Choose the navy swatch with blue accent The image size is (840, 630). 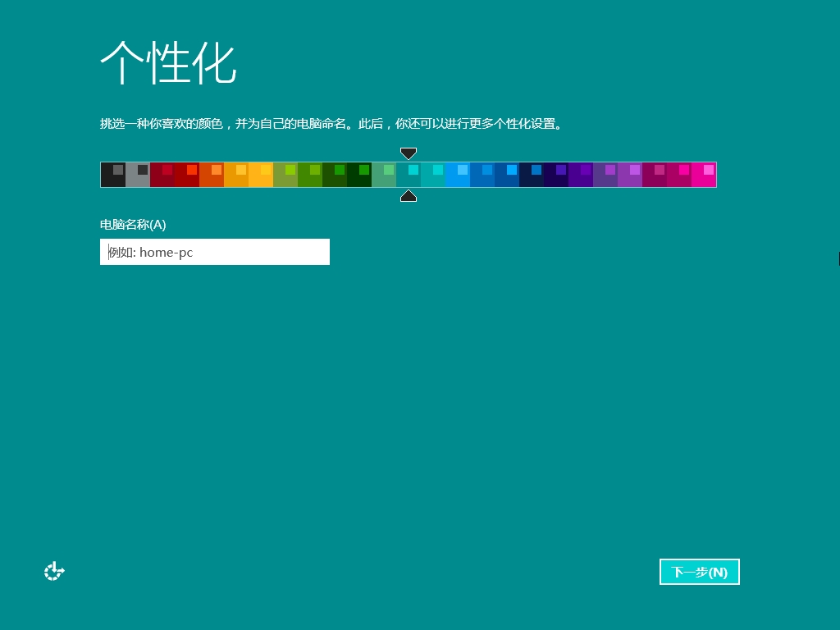coord(532,175)
